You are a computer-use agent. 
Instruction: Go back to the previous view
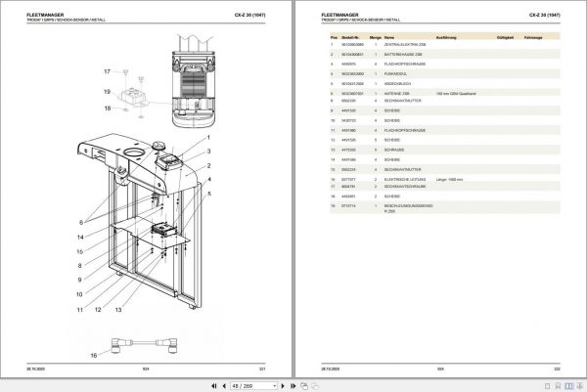click(x=304, y=385)
